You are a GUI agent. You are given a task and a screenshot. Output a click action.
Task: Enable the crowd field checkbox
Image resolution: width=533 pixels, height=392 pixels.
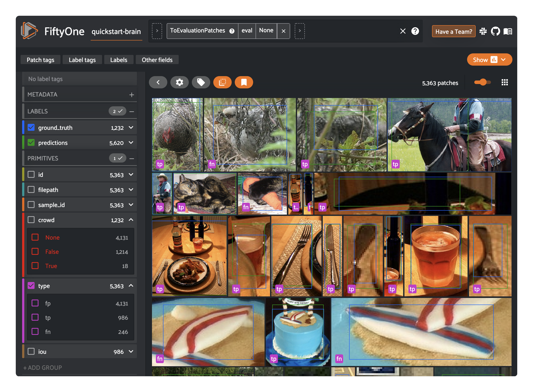(31, 220)
